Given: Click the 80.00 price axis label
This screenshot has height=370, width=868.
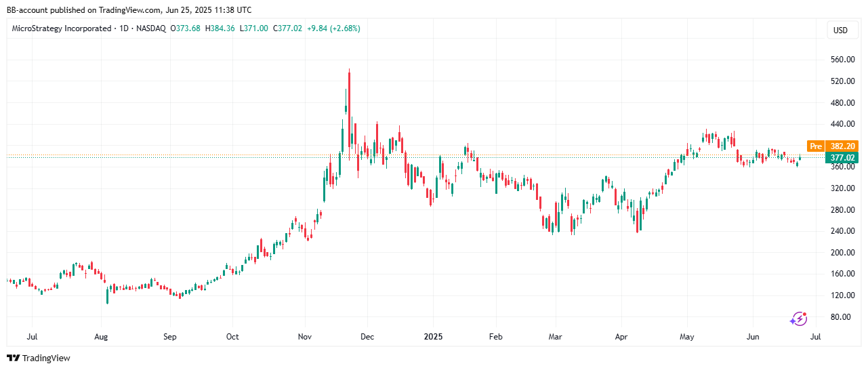Looking at the screenshot, I should 842,317.
